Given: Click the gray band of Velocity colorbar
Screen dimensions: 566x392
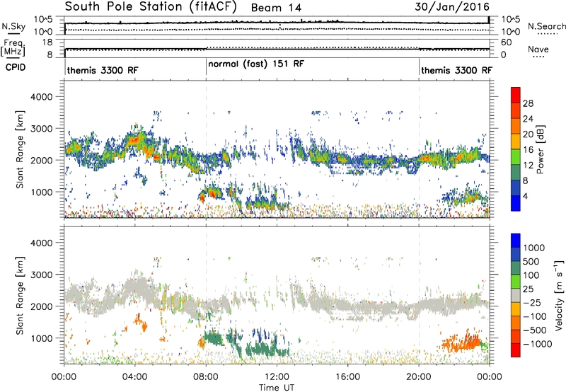Looking at the screenshot, I should 516,295.
